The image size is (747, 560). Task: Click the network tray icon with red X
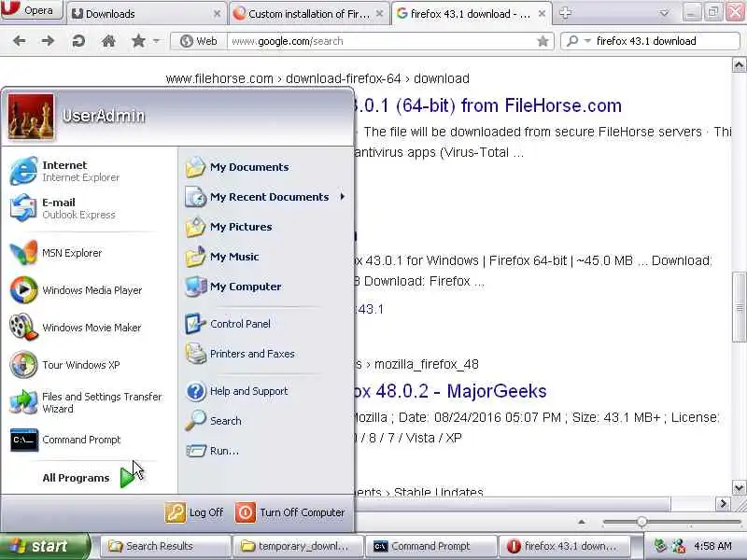coord(679,546)
